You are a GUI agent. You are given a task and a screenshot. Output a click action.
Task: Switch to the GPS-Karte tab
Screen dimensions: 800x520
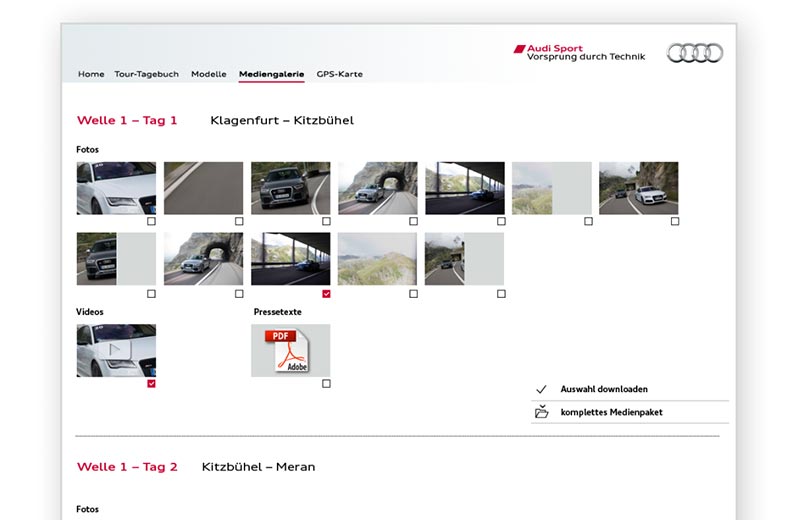339,74
